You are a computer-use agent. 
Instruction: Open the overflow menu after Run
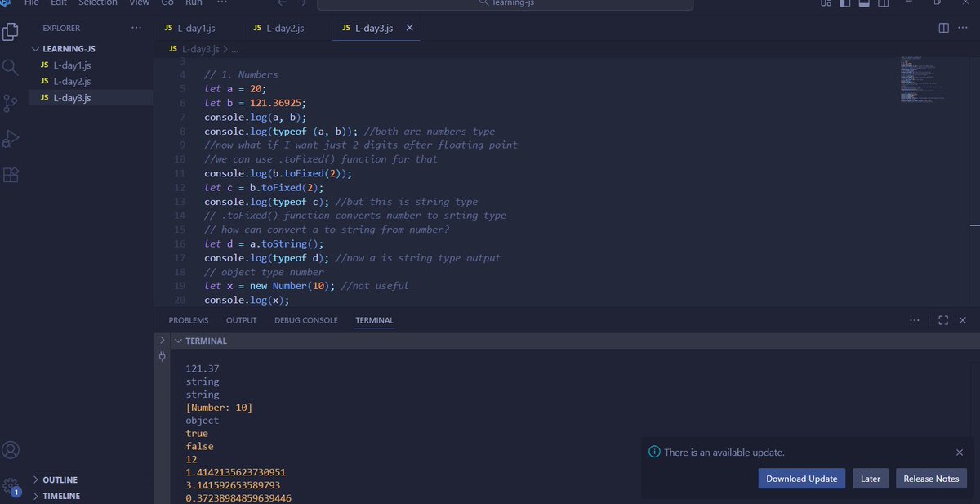pos(222,3)
